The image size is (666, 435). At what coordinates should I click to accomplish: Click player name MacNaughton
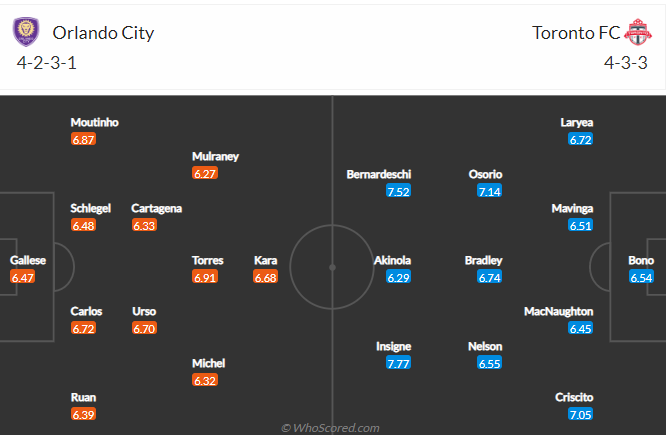559,311
